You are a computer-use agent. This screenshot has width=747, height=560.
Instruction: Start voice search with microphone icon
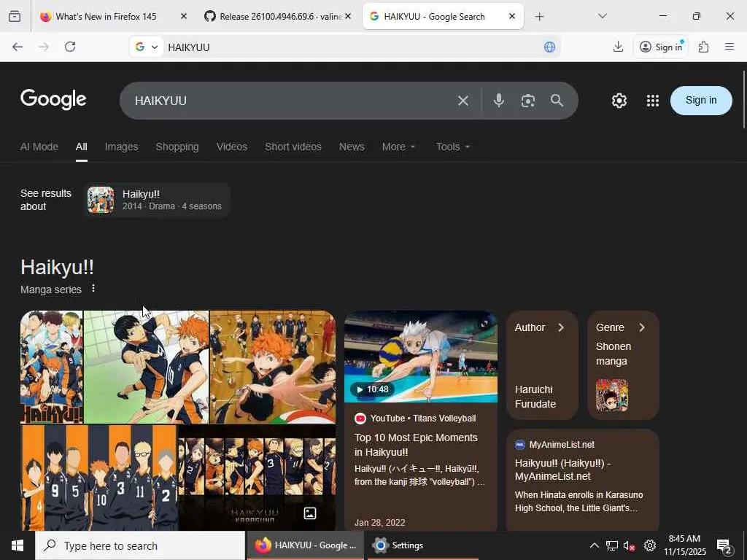[498, 101]
